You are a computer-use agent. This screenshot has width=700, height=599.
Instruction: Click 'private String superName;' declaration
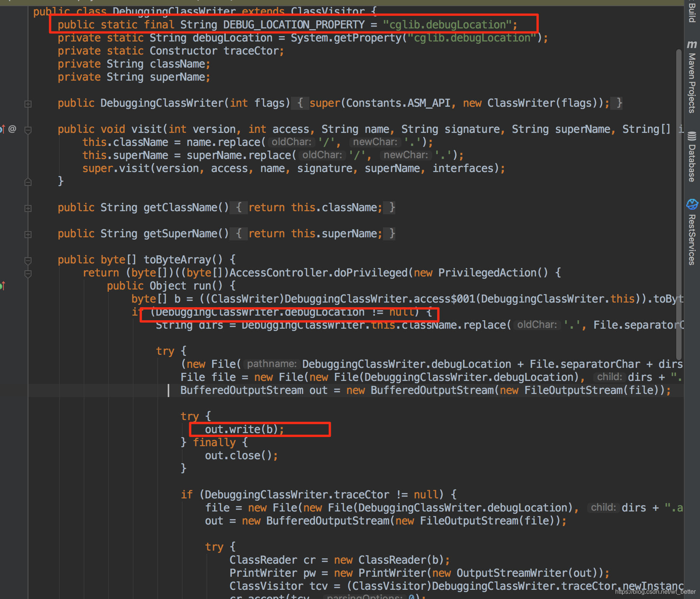click(x=134, y=77)
